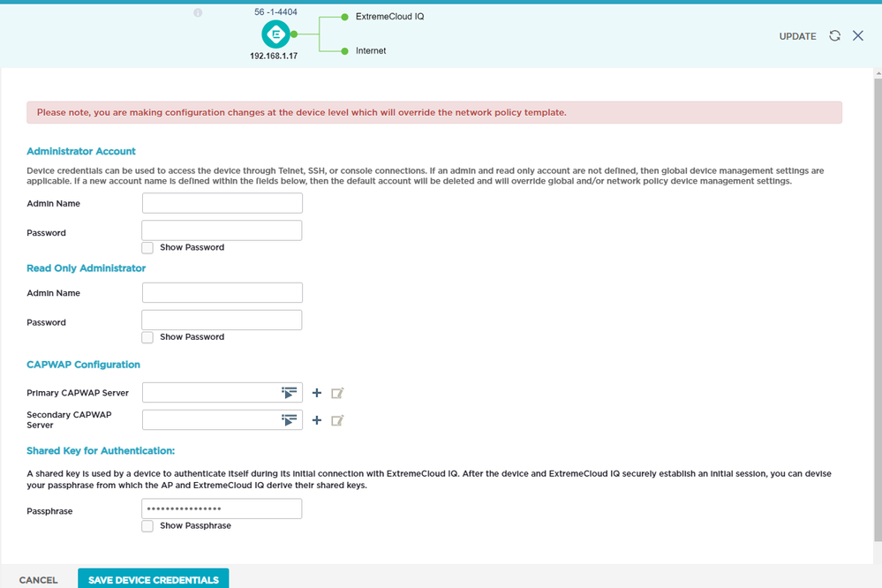Click the UPDATE button
This screenshot has height=588, width=882.
(x=797, y=36)
